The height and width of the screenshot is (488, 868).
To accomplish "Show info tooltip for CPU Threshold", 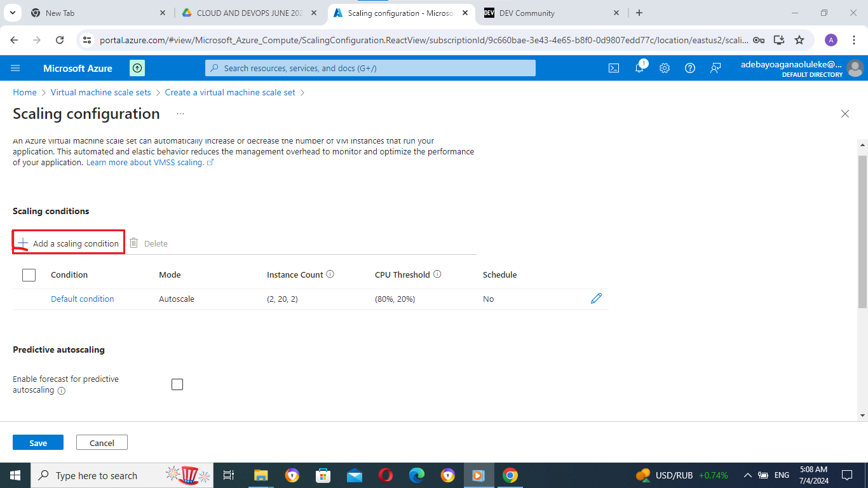I will click(x=437, y=274).
